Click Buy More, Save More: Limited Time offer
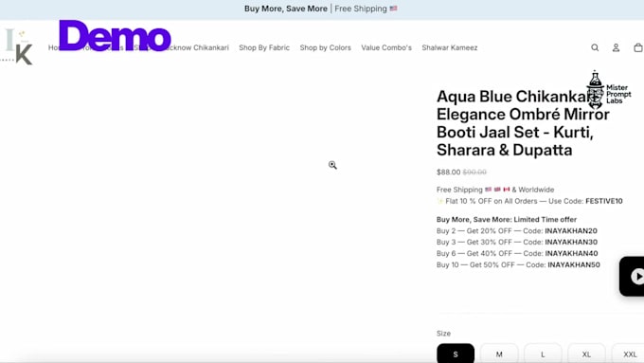 point(507,220)
